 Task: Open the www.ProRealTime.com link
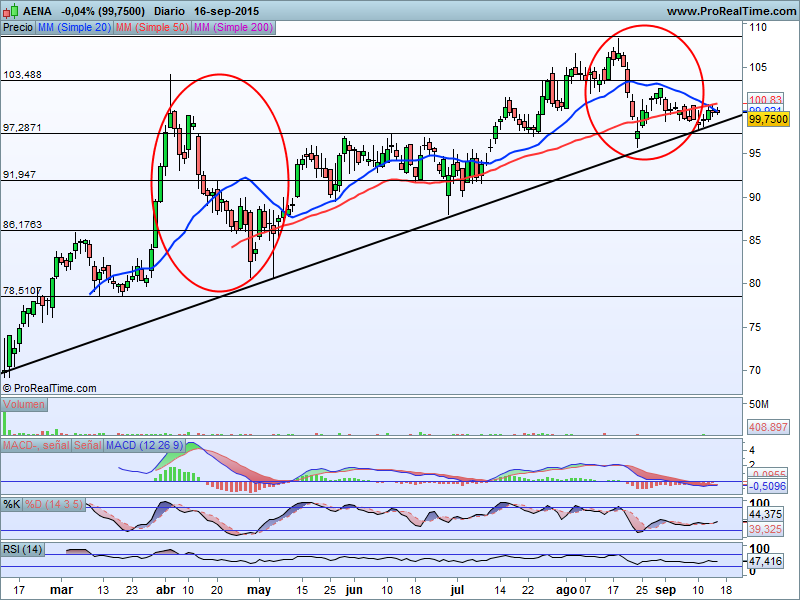click(x=730, y=10)
